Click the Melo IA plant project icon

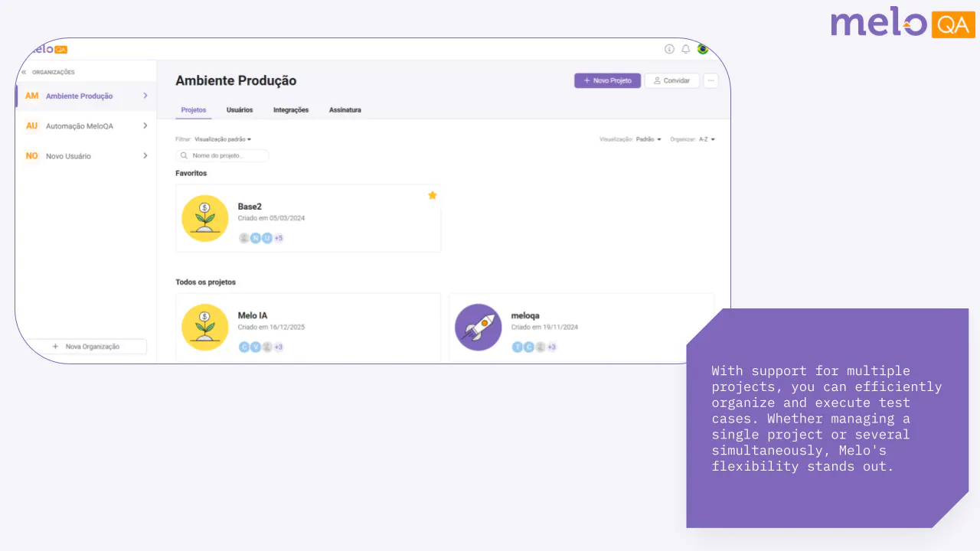(x=205, y=328)
